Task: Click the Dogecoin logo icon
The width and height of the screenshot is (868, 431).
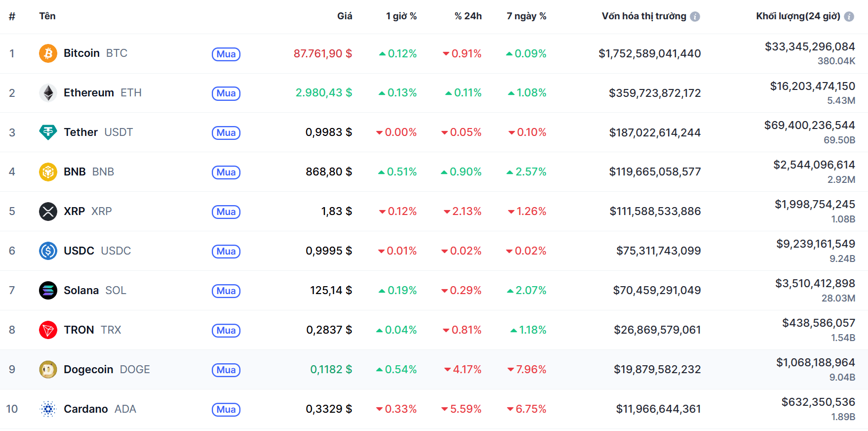Action: [48, 370]
